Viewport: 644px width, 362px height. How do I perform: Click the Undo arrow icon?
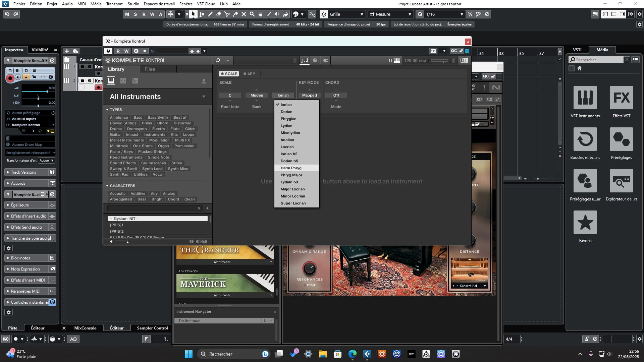pos(7,14)
